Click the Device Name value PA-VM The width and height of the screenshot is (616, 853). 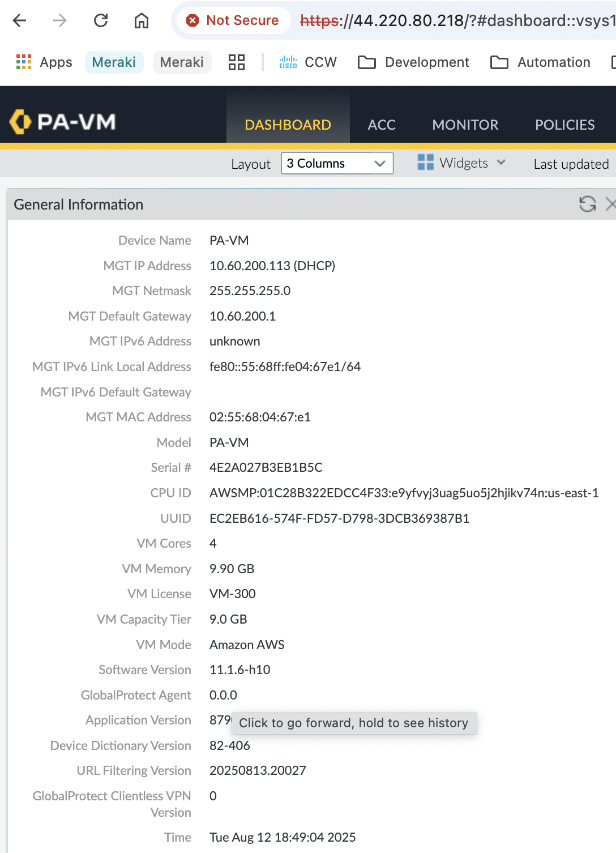click(x=229, y=240)
